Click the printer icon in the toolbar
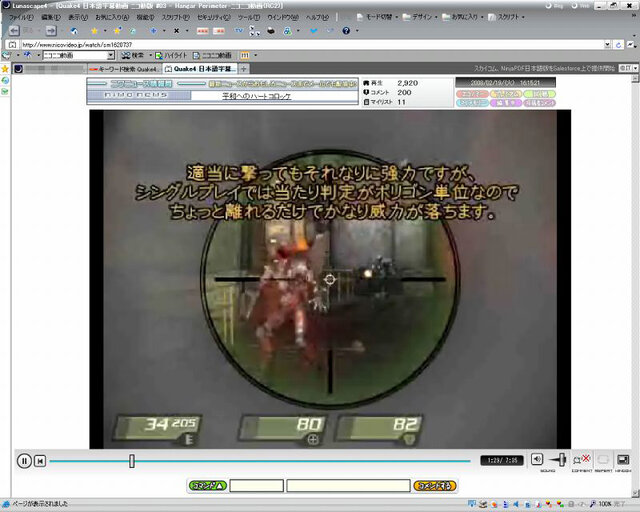The width and height of the screenshot is (640, 512). [x=271, y=31]
